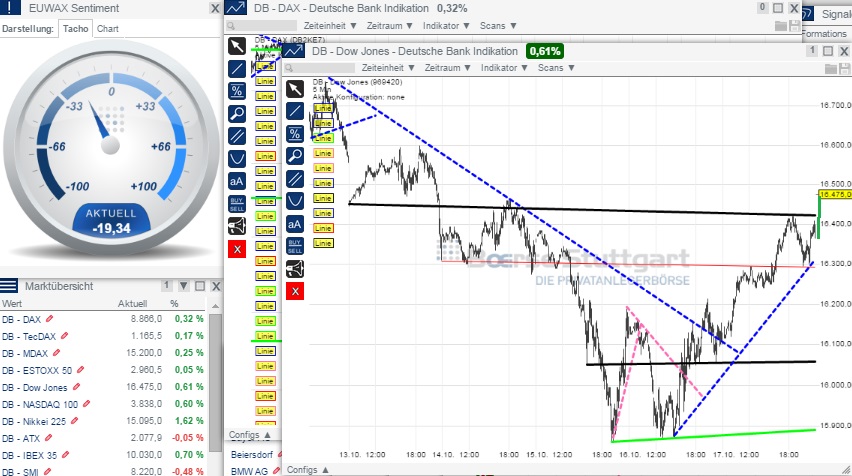Screen dimensions: 852x476
Task: Click the group number 1 button in Marktübersicht
Action: click(167, 285)
